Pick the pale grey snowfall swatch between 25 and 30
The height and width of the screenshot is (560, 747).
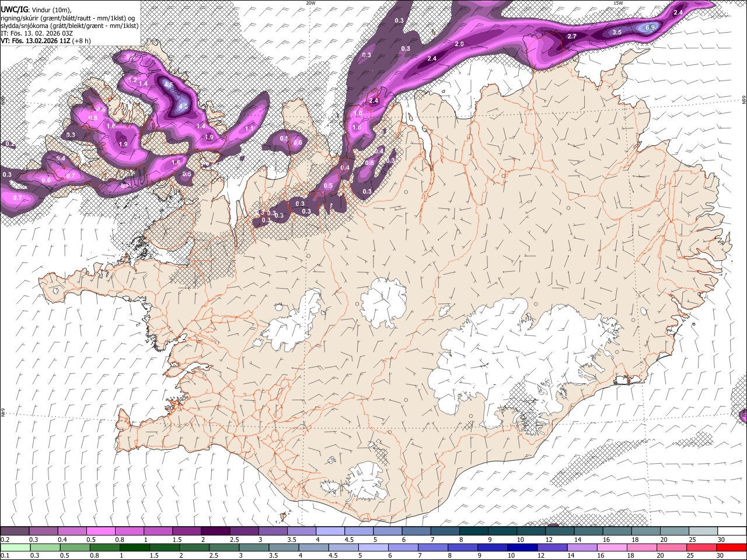(x=704, y=531)
